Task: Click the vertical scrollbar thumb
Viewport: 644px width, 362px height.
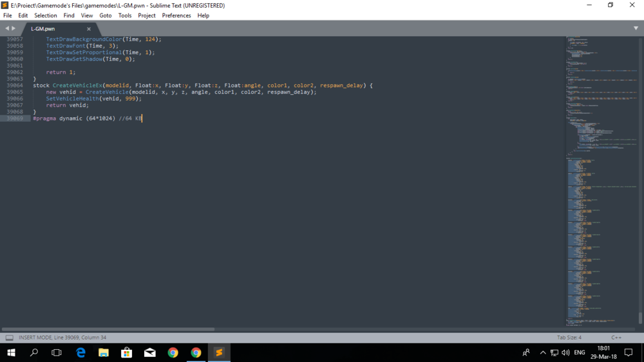Action: tap(640, 318)
